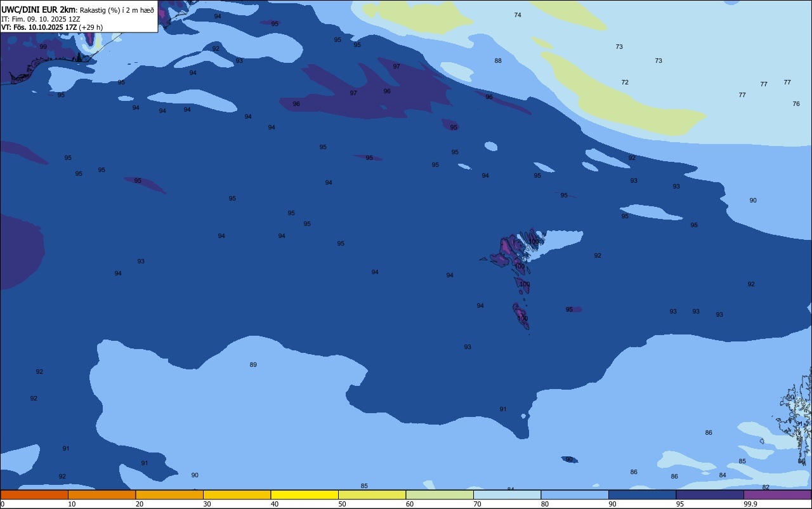Click the humidity value 76 on the map

[796, 104]
